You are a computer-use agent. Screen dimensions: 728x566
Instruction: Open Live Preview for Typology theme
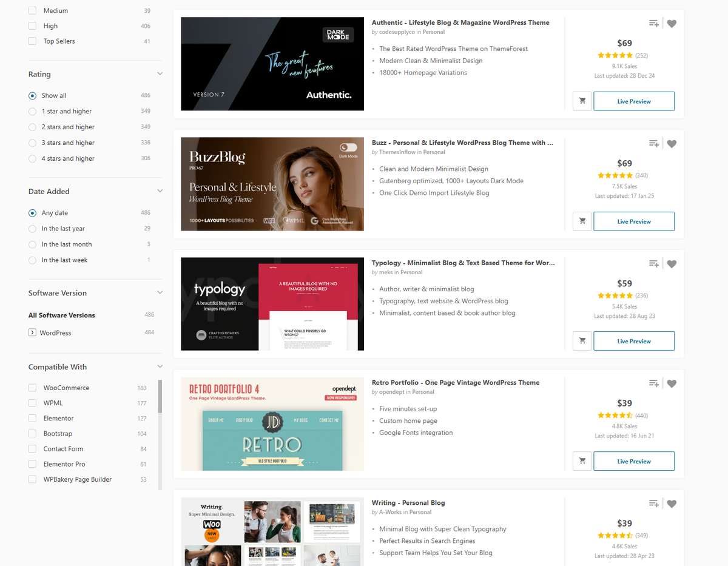click(x=634, y=341)
